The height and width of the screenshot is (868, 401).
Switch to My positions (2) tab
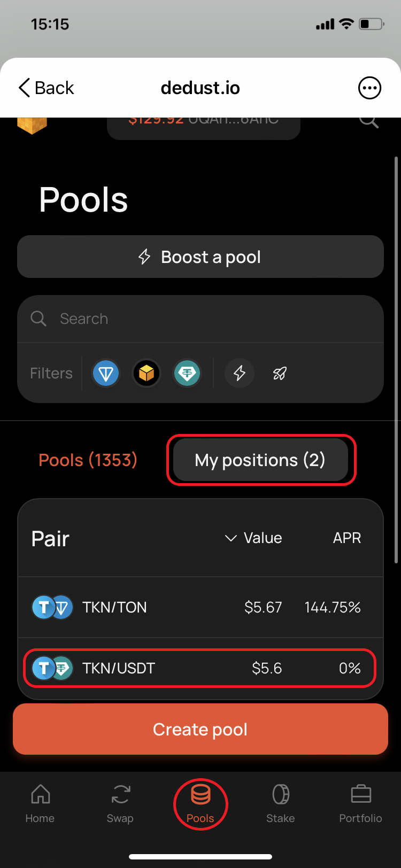[260, 460]
